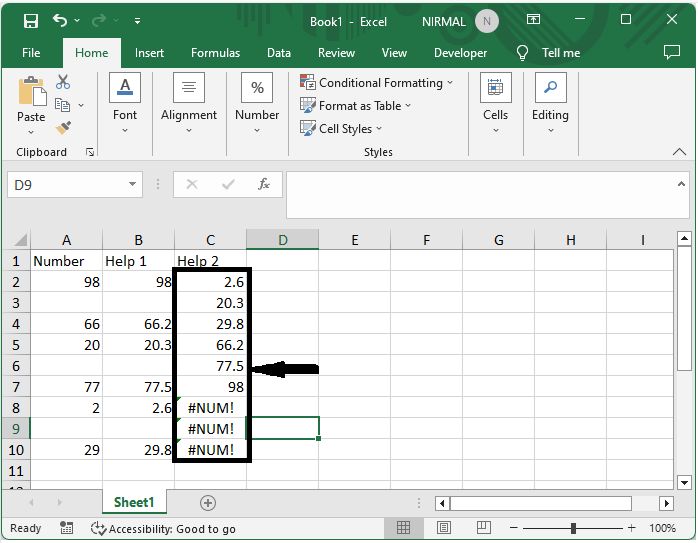Open the Data tab
The width and height of the screenshot is (698, 543).
click(x=279, y=53)
